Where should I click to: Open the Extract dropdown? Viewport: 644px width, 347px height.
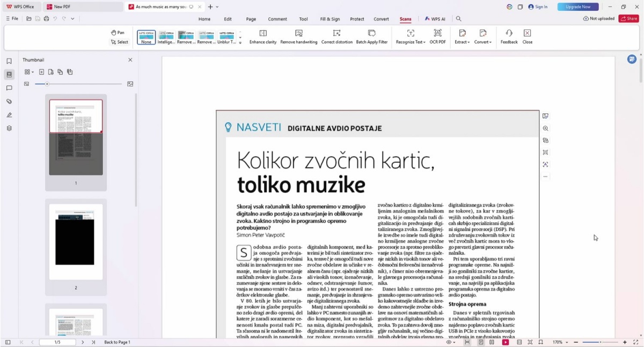pos(462,37)
